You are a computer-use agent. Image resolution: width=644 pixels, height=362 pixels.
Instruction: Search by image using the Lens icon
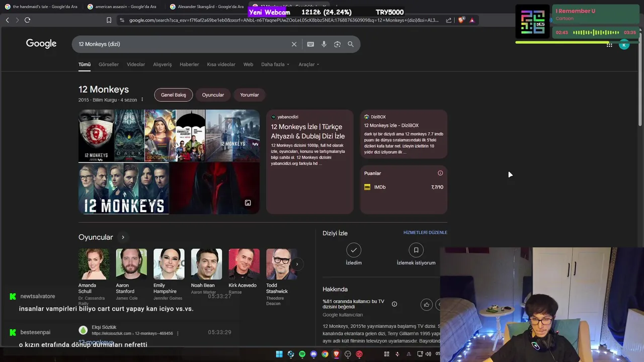[x=337, y=44]
